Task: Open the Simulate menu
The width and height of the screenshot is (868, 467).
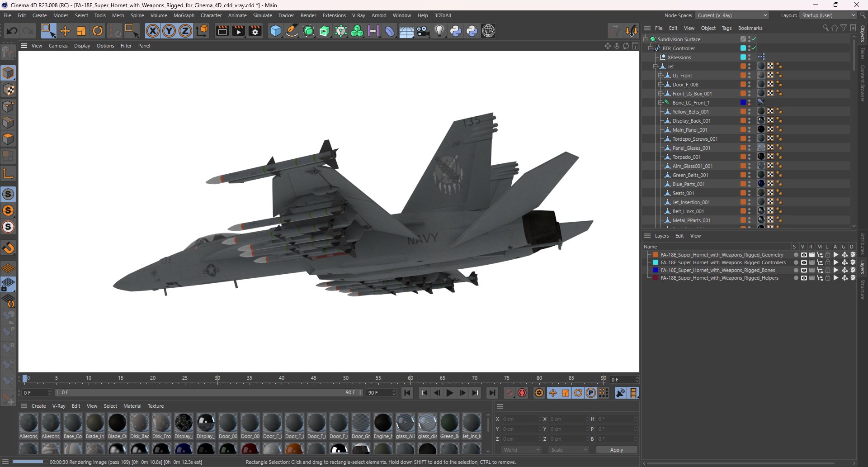Action: pyautogui.click(x=263, y=15)
